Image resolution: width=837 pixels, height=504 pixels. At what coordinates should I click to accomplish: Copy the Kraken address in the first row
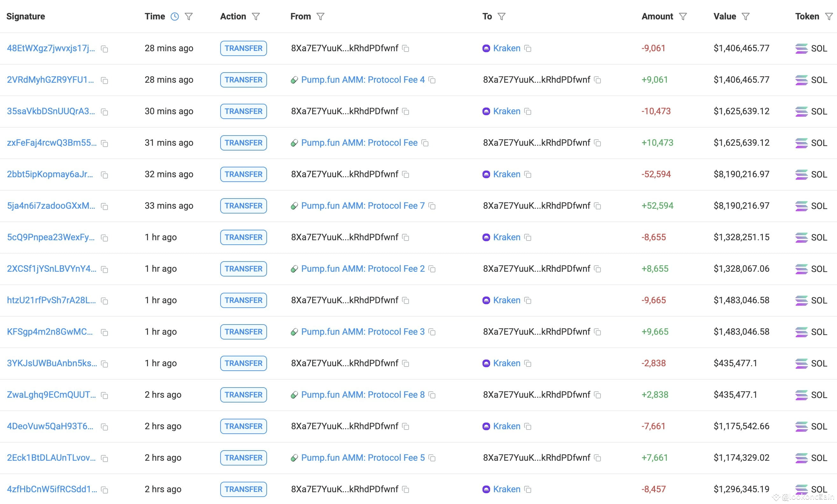tap(528, 48)
